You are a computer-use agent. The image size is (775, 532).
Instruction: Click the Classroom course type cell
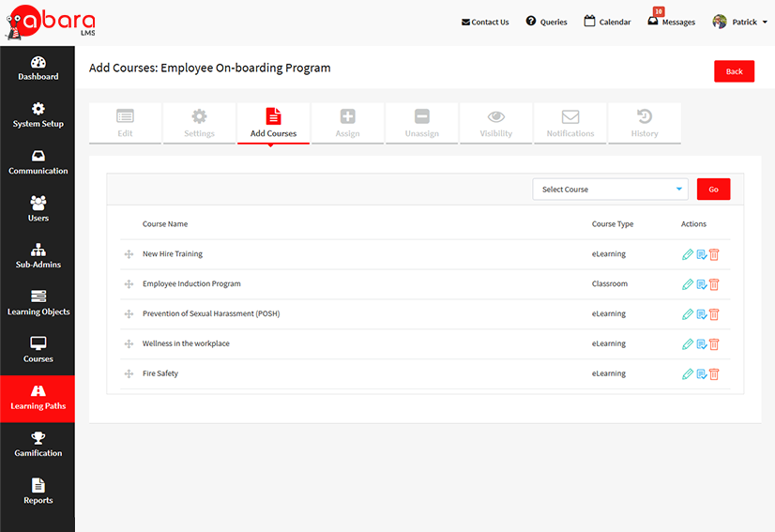coord(610,283)
